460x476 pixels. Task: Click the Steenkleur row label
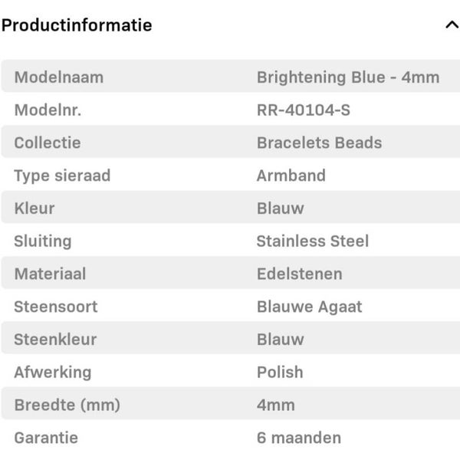[x=55, y=339]
